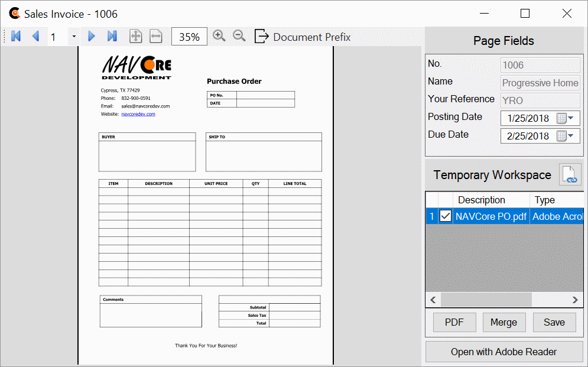Advance to the next page
Viewport: 588px width, 367px height.
92,35
